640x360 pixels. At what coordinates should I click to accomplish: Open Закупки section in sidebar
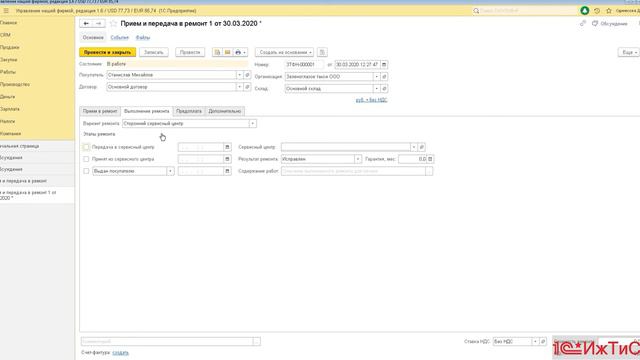(x=9, y=60)
